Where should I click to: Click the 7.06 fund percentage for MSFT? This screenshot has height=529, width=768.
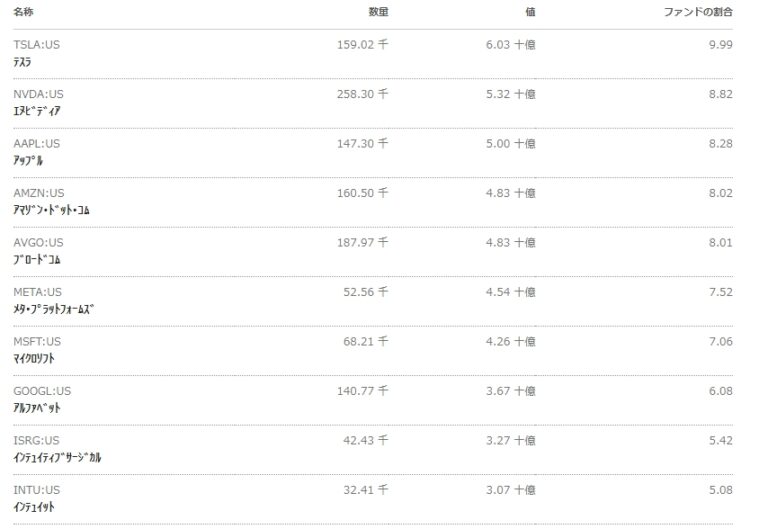tap(720, 342)
